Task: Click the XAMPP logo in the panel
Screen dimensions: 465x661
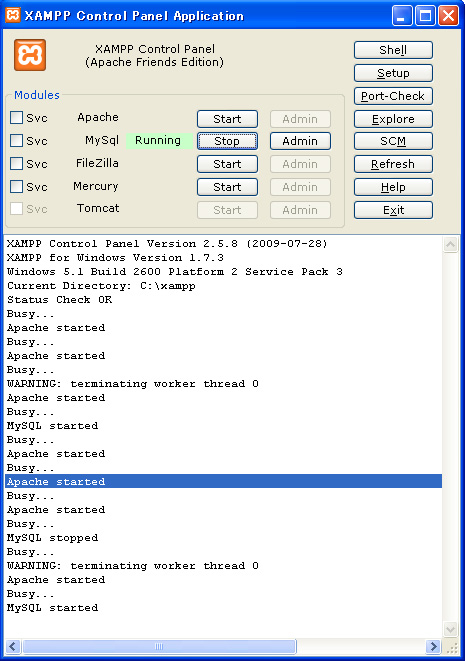Action: click(x=30, y=55)
